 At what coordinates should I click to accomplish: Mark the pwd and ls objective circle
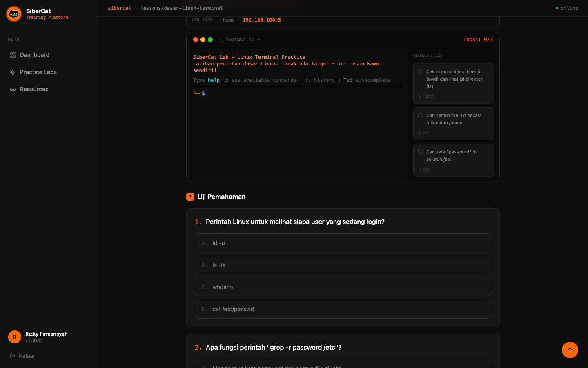[420, 72]
